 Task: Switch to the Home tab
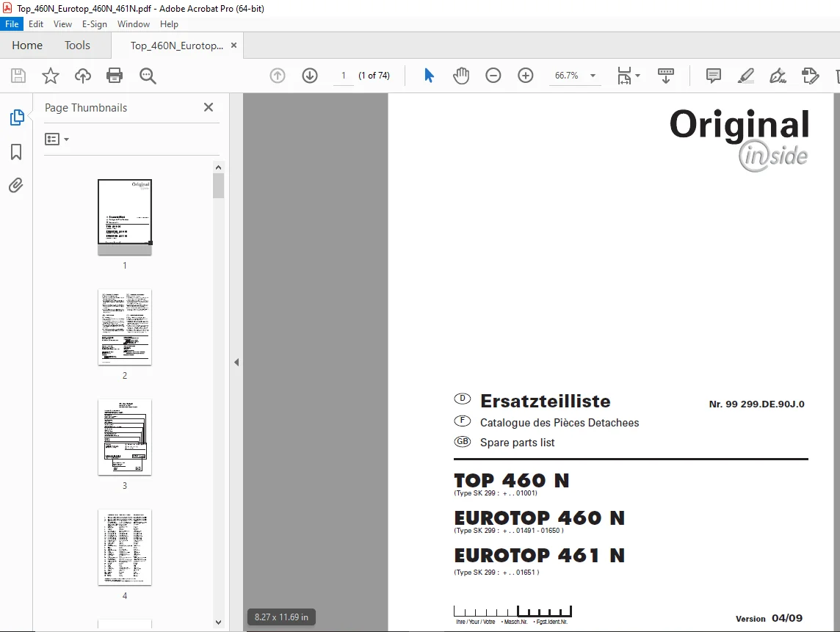point(27,46)
